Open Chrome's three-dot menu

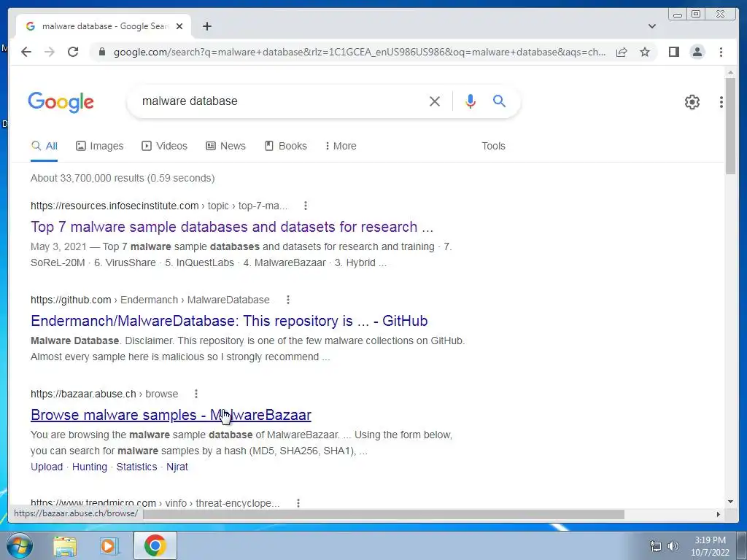click(721, 52)
